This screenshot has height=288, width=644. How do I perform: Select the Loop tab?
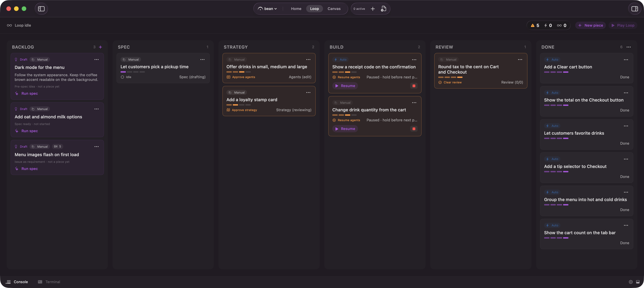pyautogui.click(x=314, y=9)
